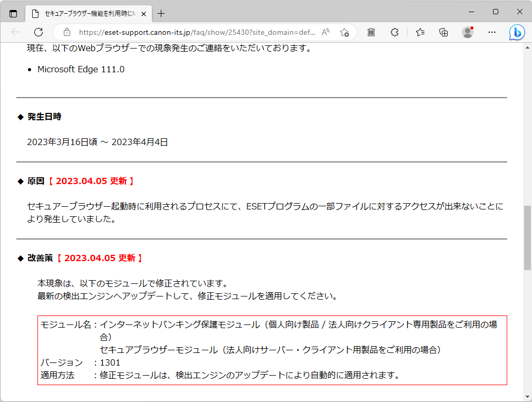532x402 pixels.
Task: Click the モジュール名 インターネットバンキング保護モジュール line
Action: 269,331
